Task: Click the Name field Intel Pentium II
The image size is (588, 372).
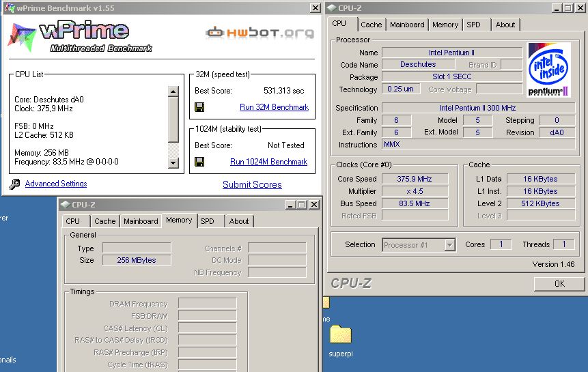Action: [x=452, y=53]
